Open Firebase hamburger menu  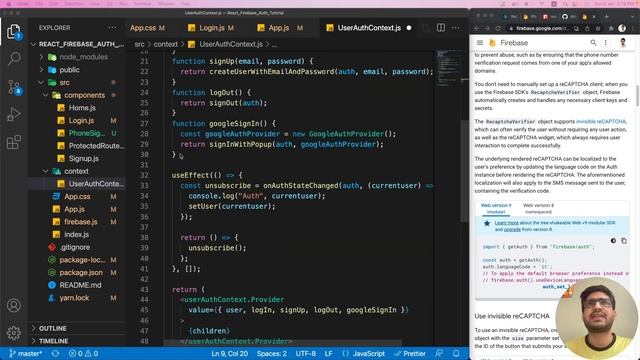(480, 43)
